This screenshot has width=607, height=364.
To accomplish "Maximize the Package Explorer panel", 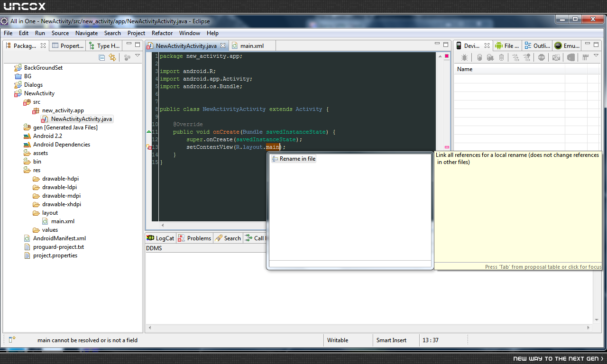I will tap(138, 45).
